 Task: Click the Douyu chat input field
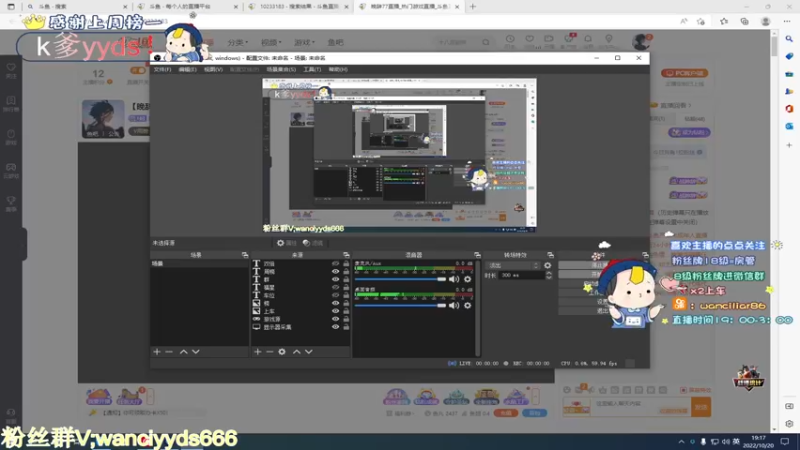click(640, 407)
